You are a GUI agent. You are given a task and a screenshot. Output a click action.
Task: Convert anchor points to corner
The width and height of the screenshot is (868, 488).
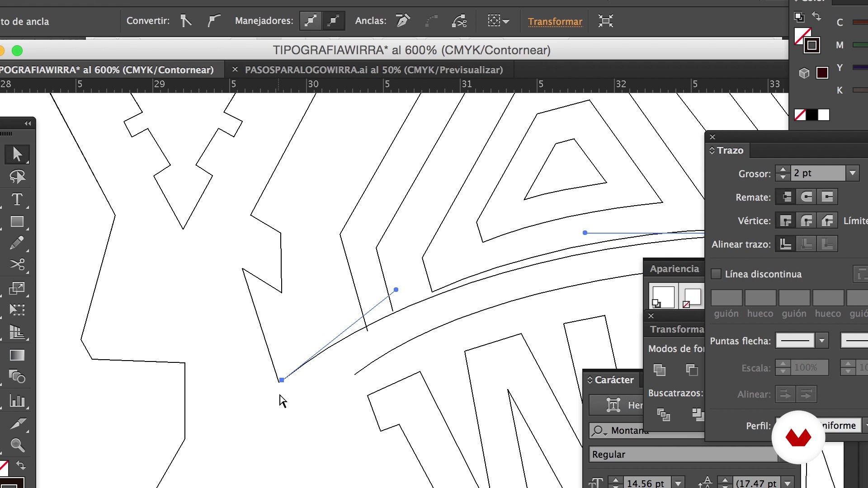(186, 21)
